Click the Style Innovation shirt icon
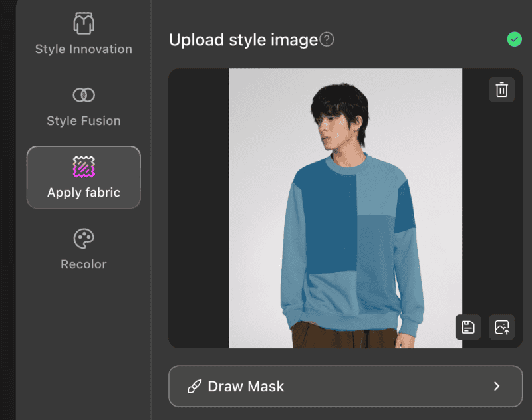This screenshot has height=420, width=532. click(83, 23)
